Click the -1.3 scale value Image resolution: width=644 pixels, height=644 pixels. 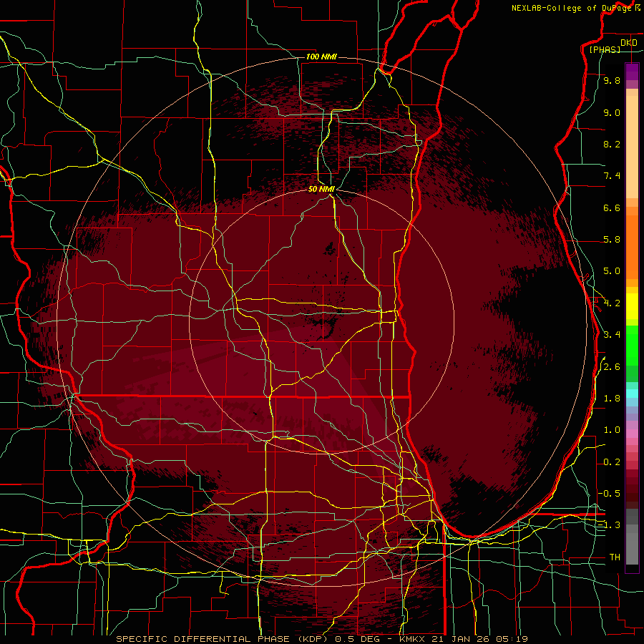click(x=609, y=525)
